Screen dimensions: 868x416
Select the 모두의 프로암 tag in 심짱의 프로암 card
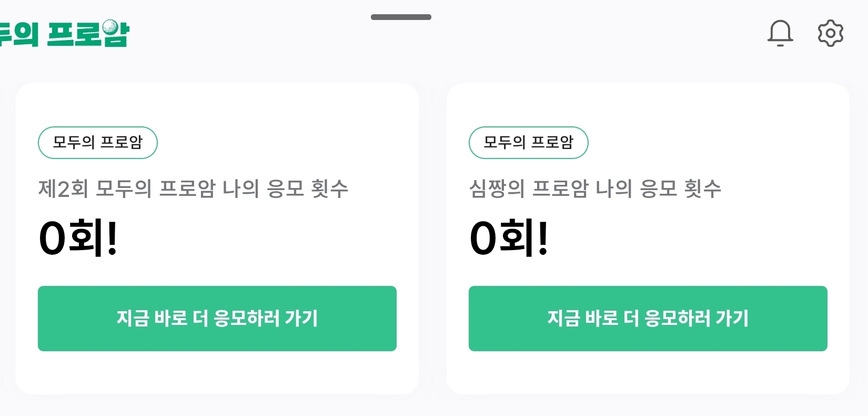528,143
